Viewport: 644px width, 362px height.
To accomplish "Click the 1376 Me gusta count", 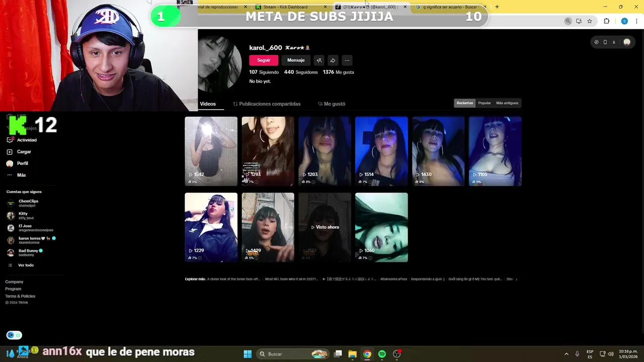I will 339,72.
